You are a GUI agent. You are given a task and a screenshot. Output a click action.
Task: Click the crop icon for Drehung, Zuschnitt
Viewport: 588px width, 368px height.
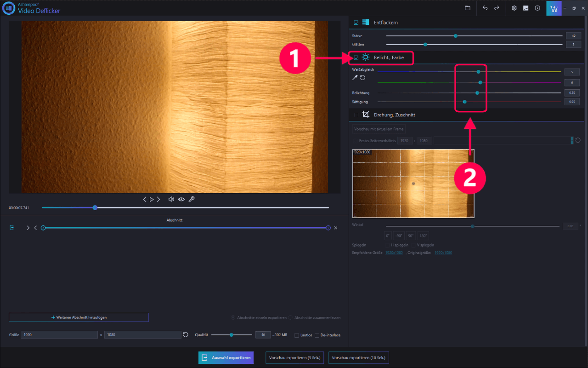[x=366, y=115]
